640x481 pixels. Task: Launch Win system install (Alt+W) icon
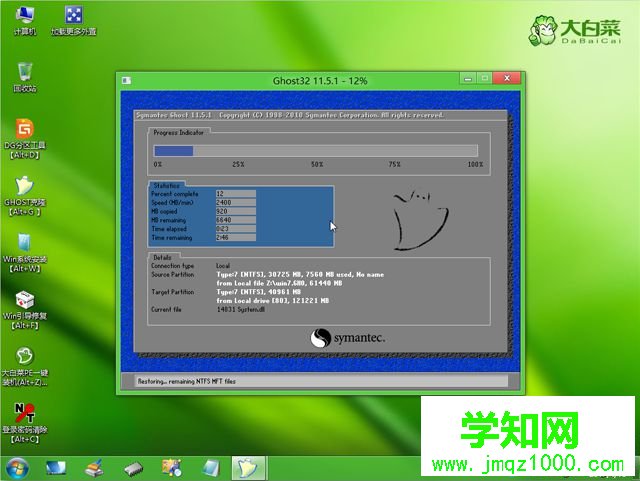point(25,253)
